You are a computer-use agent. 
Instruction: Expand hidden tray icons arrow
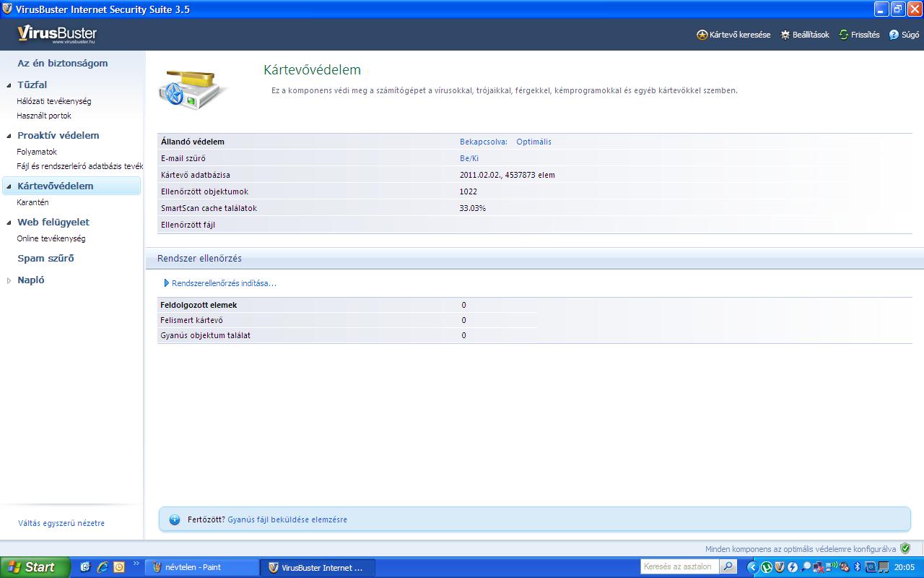[753, 567]
